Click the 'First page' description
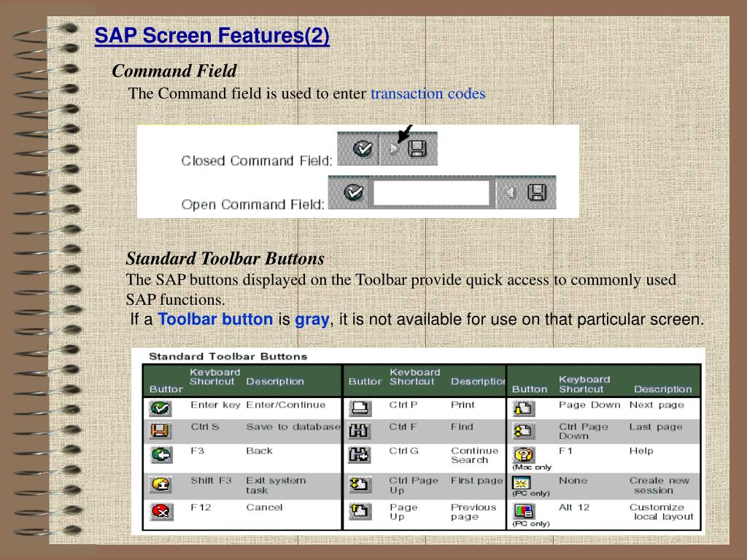The width and height of the screenshot is (747, 560). pos(477,481)
